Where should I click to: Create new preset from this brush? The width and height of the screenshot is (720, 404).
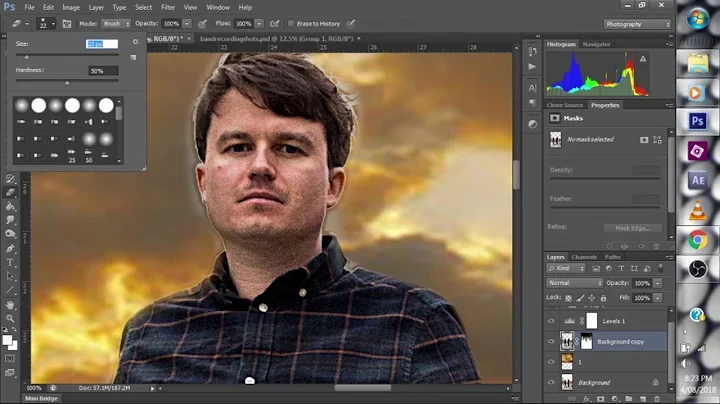click(133, 57)
